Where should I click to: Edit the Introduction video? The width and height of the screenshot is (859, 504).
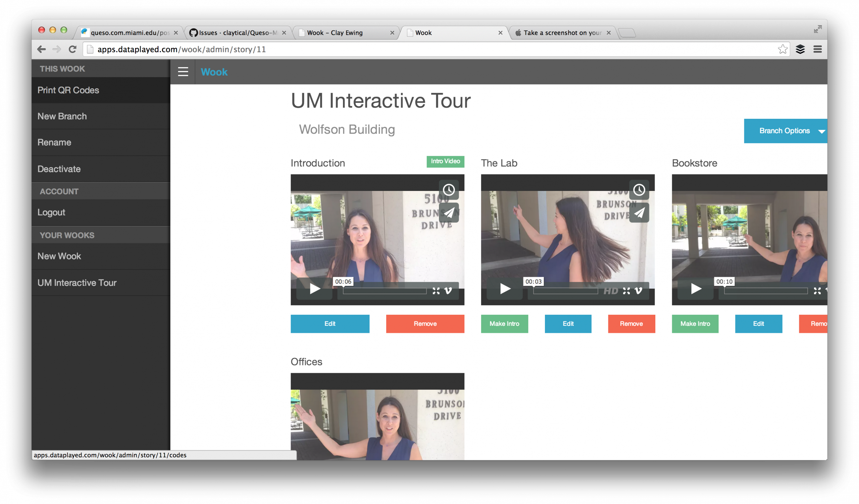pos(330,323)
